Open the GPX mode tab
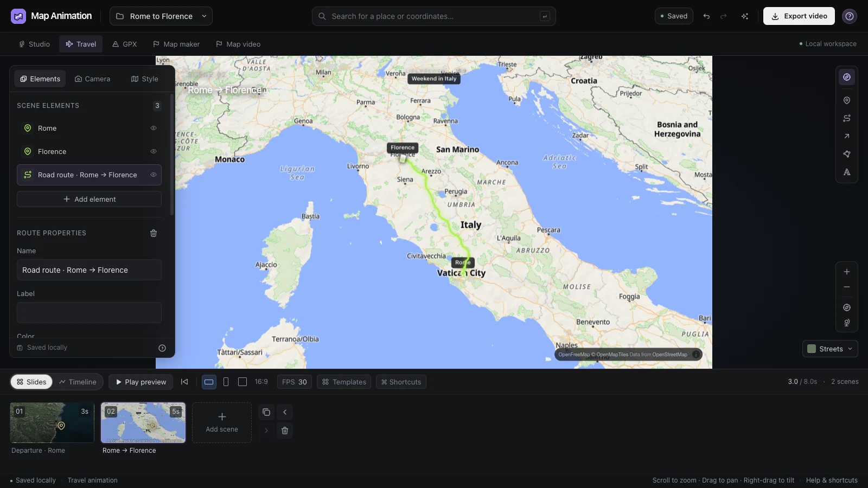Screen dimensions: 868x488 point(124,44)
